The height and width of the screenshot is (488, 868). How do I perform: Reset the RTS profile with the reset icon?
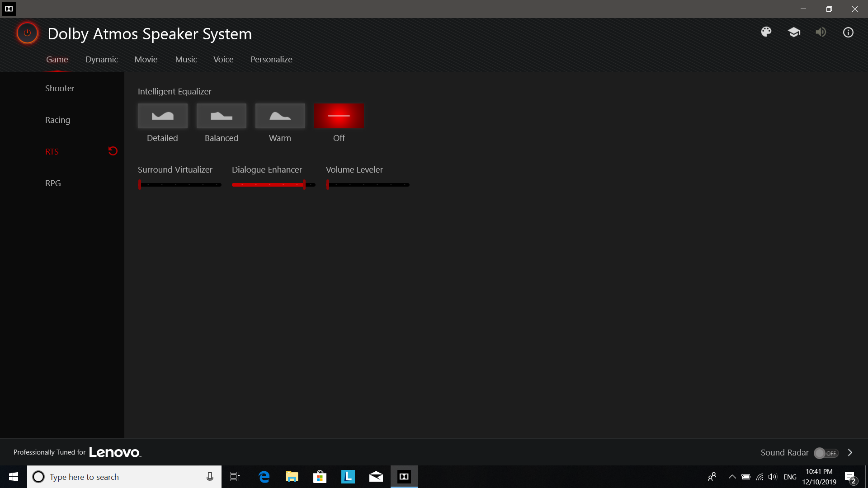coord(113,151)
